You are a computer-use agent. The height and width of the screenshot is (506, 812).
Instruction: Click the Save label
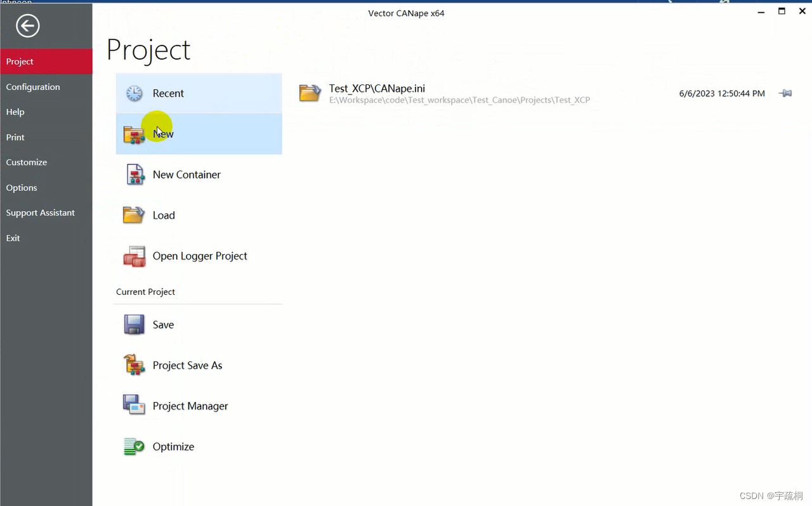click(x=163, y=325)
